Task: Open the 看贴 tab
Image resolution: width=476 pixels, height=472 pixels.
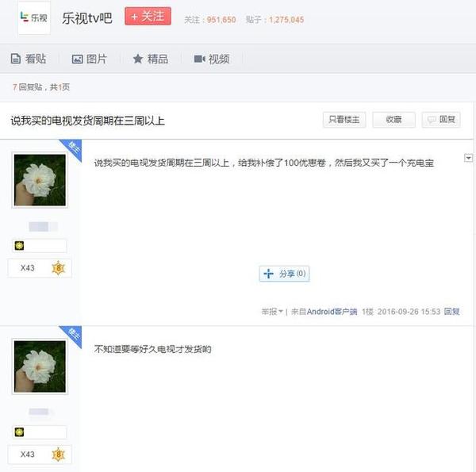Action: [x=29, y=59]
